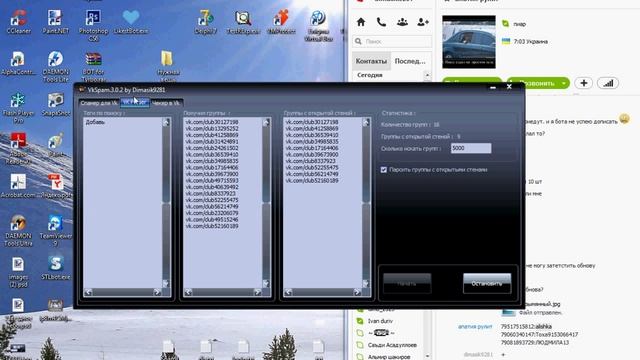Select the STLbot.exe desktop icon
The width and height of the screenshot is (640, 360).
coord(56,268)
